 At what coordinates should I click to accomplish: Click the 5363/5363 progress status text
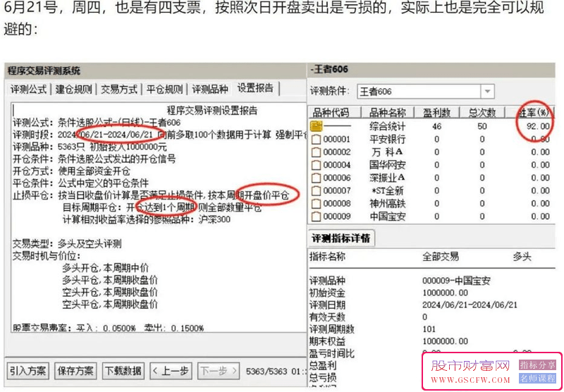(x=267, y=371)
